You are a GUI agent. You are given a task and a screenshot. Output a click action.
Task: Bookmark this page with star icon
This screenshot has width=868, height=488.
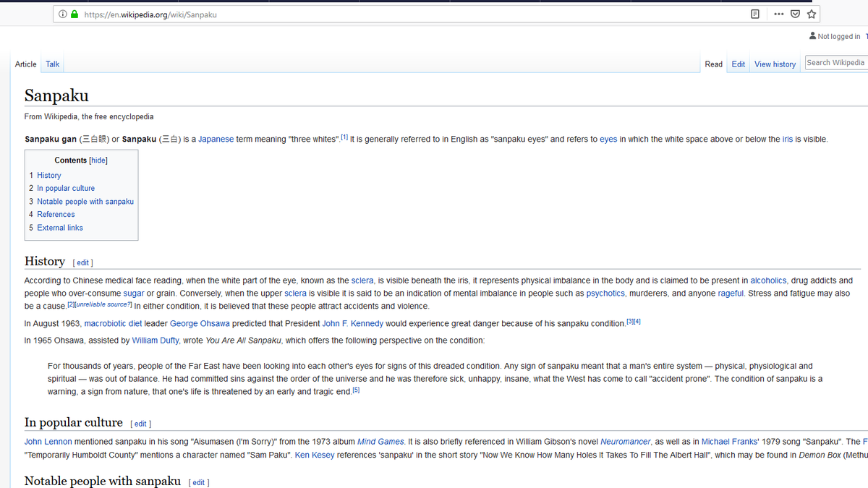[x=812, y=14]
